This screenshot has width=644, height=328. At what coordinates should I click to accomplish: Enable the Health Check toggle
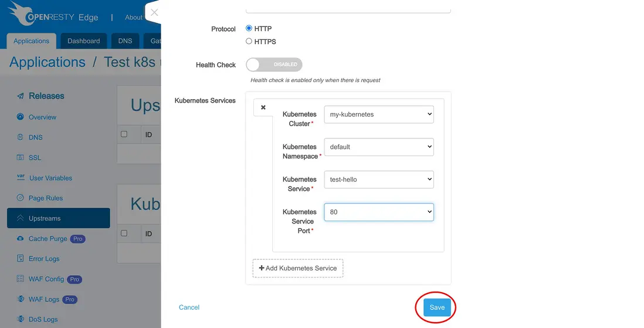click(x=274, y=65)
